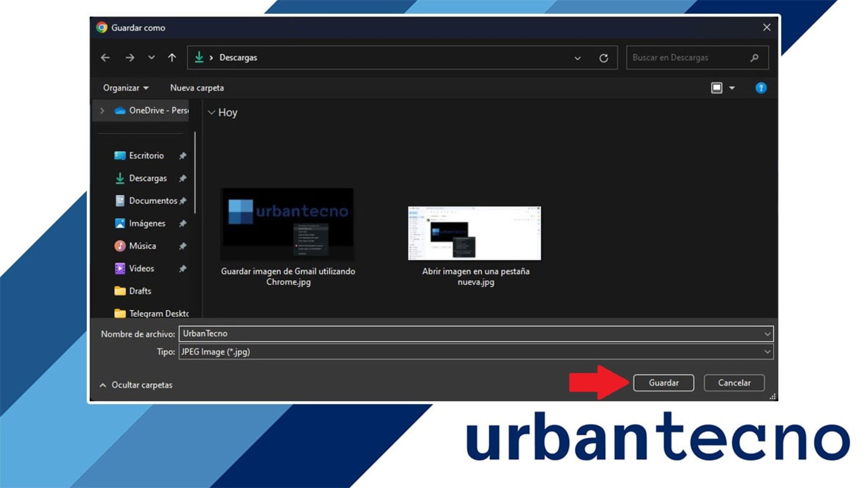The height and width of the screenshot is (488, 868).
Task: Click the search magnifier icon
Action: pos(755,58)
